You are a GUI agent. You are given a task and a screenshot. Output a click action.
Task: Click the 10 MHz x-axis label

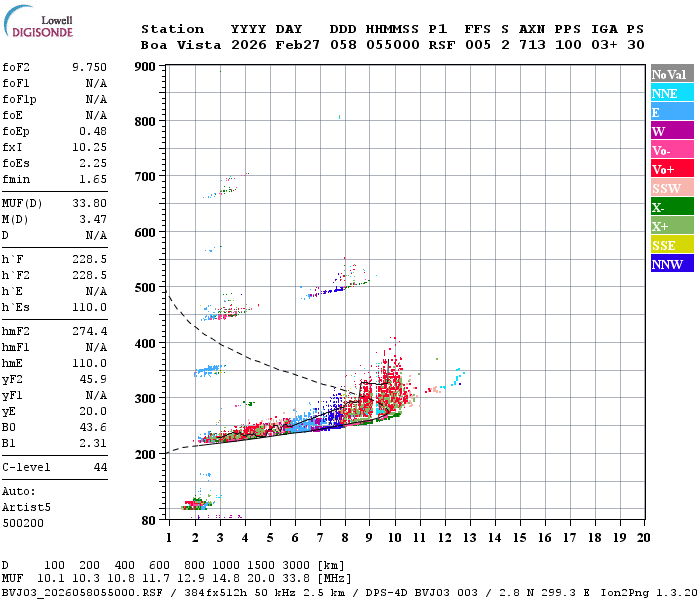(x=394, y=538)
